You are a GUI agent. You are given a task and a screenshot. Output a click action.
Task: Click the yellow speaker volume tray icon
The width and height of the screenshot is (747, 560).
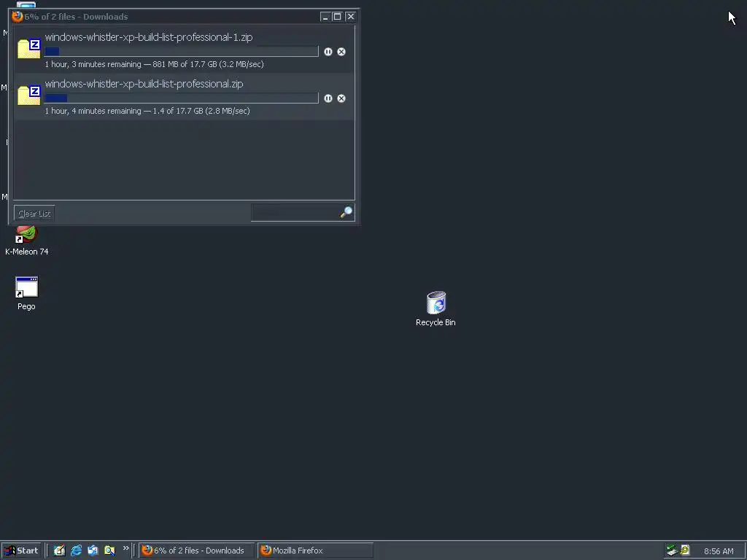click(x=685, y=550)
